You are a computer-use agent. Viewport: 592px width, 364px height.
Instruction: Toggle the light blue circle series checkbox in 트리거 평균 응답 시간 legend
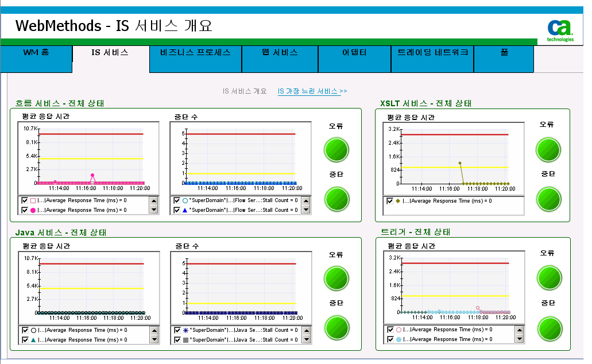pyautogui.click(x=390, y=339)
